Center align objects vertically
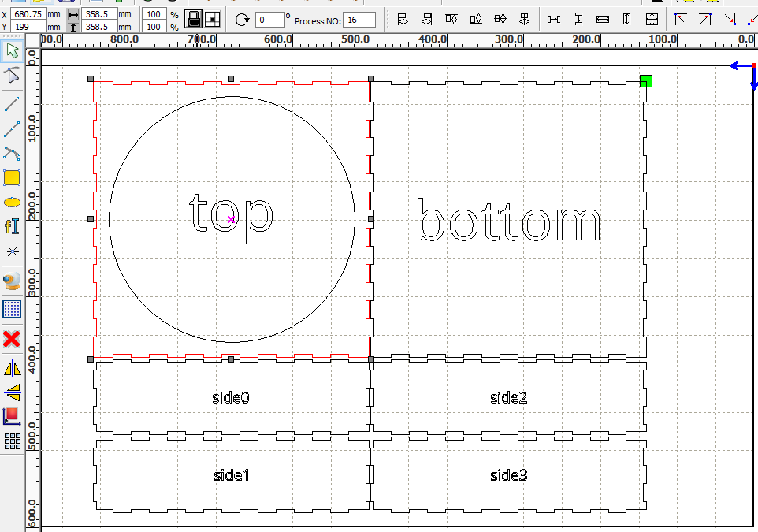Viewport: 758px width, 532px height. coord(525,20)
